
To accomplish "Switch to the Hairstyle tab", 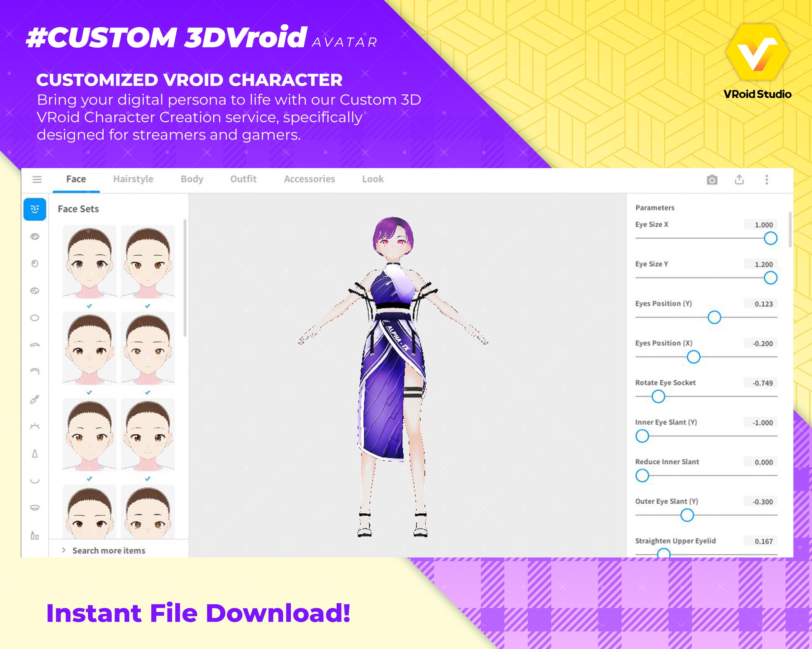I will click(x=133, y=179).
